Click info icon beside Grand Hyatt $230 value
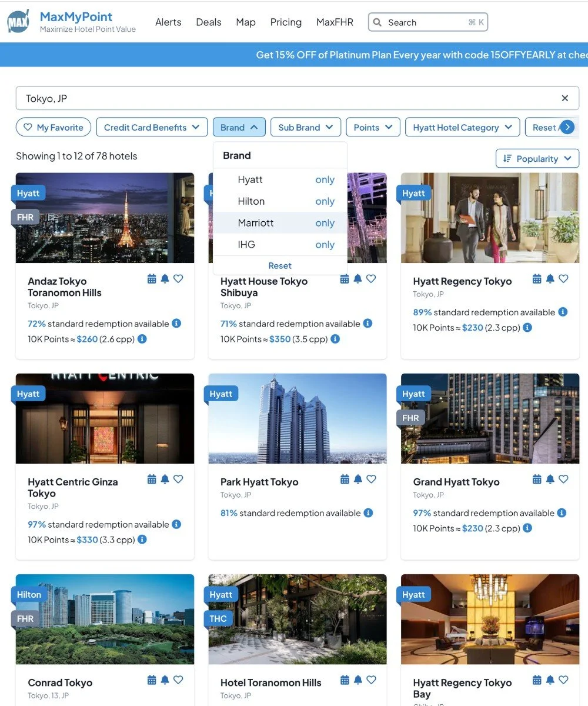The height and width of the screenshot is (706, 588). (527, 528)
